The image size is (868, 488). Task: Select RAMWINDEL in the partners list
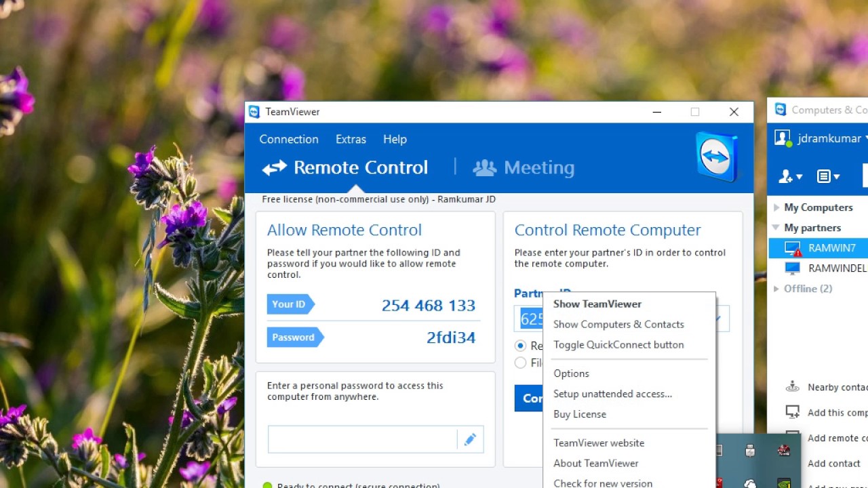(818, 268)
